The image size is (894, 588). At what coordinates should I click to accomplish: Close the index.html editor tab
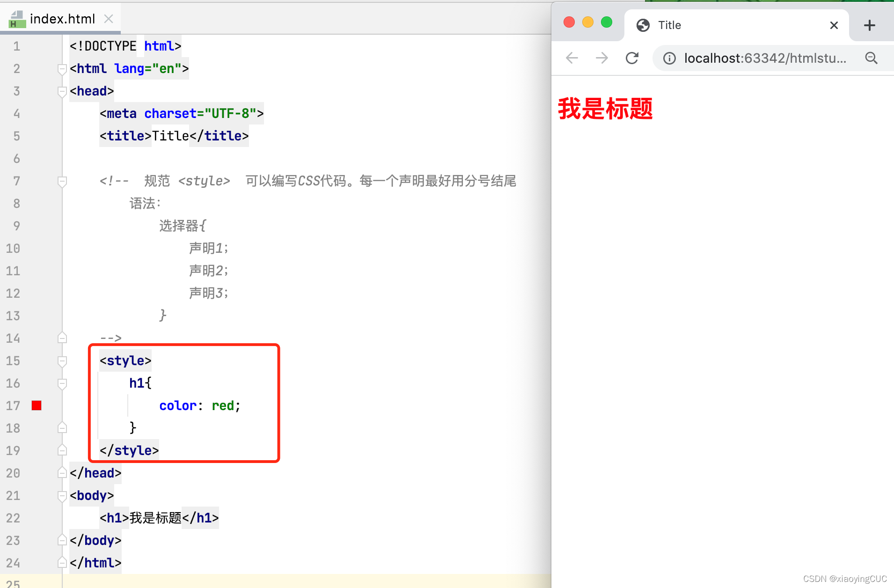pyautogui.click(x=109, y=19)
